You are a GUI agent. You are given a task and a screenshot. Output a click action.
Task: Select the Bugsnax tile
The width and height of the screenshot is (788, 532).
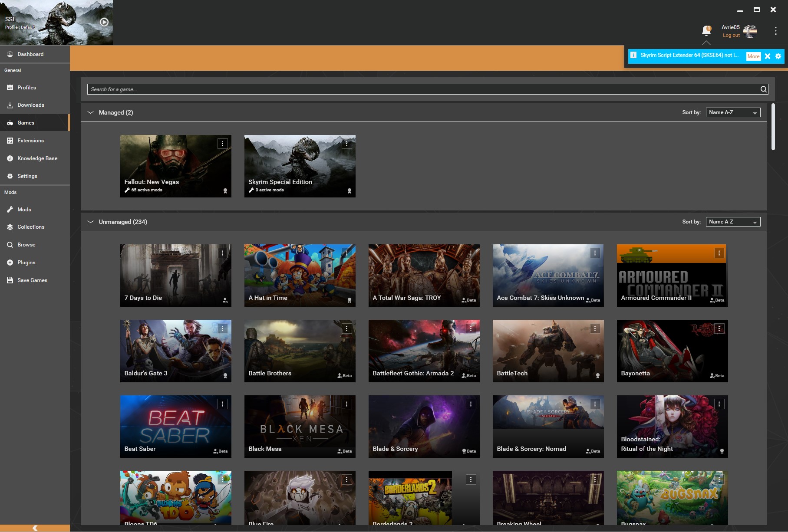673,498
